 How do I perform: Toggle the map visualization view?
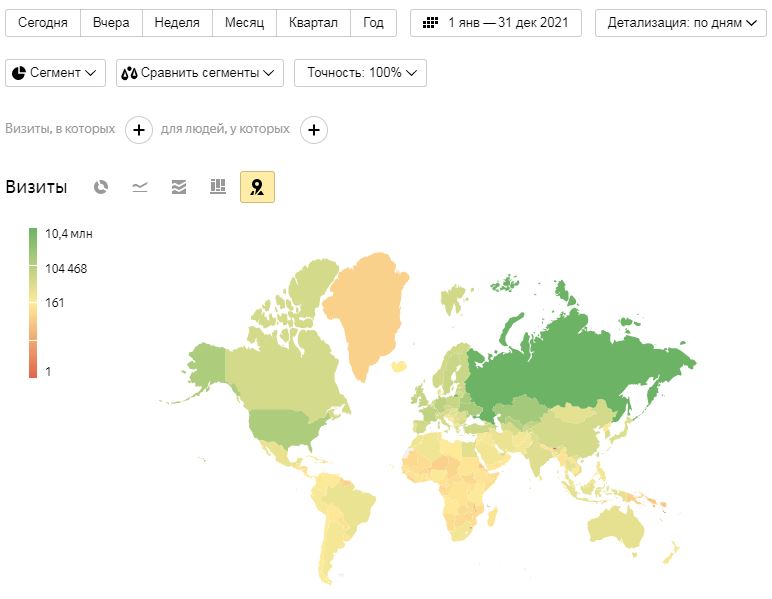coord(257,187)
